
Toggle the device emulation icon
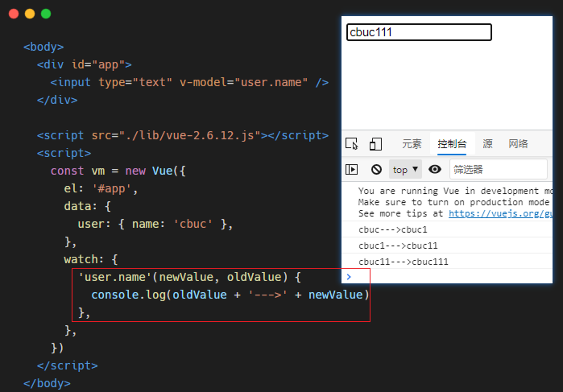(x=376, y=144)
